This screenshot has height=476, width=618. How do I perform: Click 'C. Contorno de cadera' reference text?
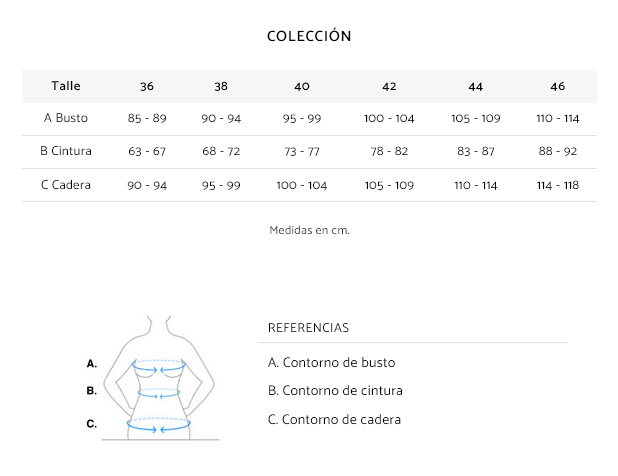pyautogui.click(x=334, y=420)
